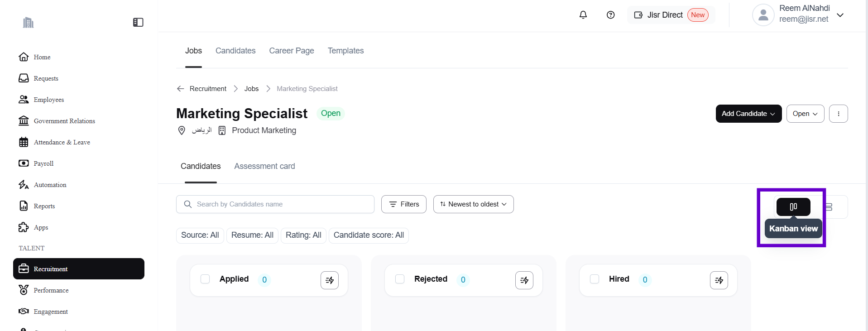
Task: Select all Applied candidates checkbox
Action: point(205,279)
